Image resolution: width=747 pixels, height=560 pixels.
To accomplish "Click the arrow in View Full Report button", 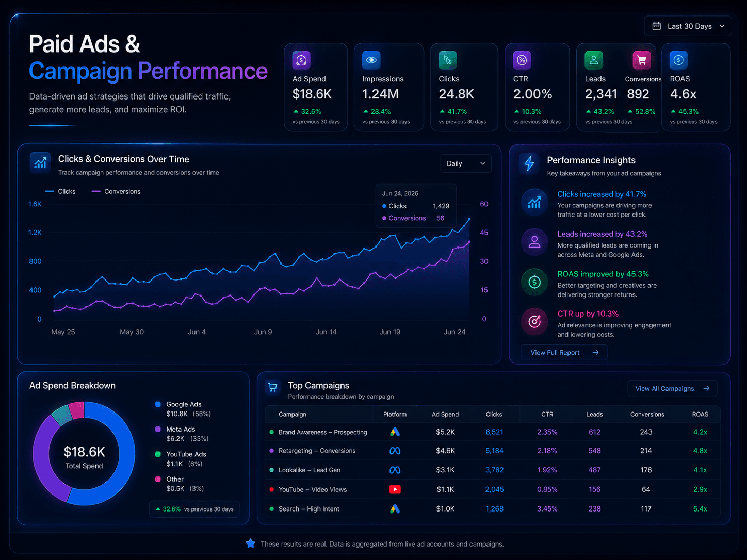I will pos(595,353).
